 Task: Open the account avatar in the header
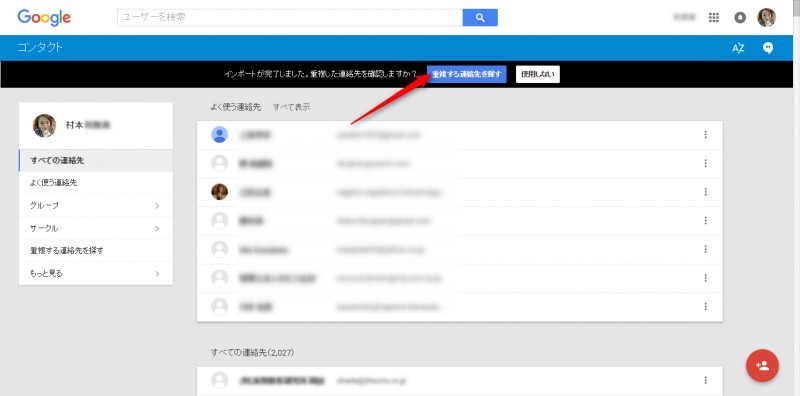pyautogui.click(x=766, y=17)
